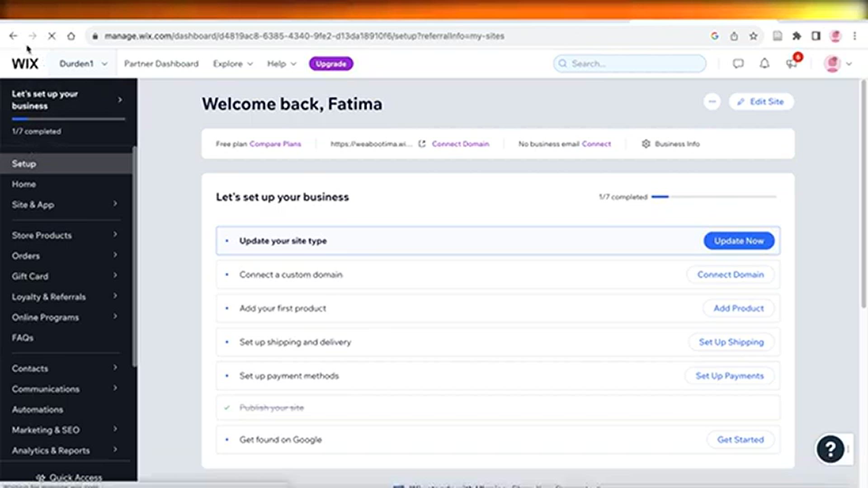Click the three-dots more actions button
Image resolution: width=868 pixels, height=488 pixels.
[x=712, y=102]
